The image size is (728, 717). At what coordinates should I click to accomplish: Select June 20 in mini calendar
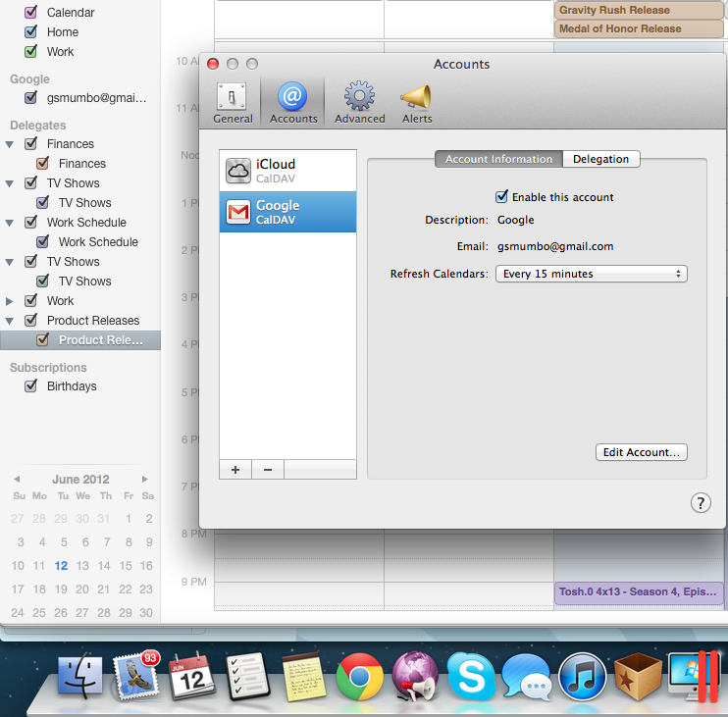point(82,589)
